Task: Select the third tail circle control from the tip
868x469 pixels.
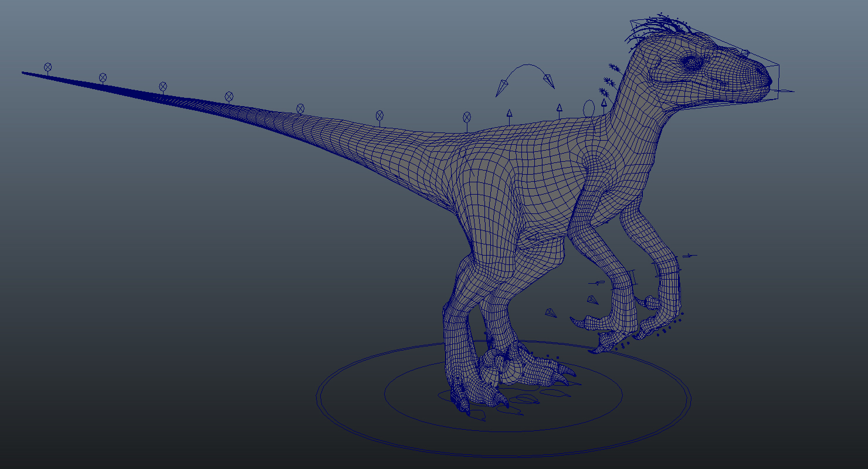Action: point(163,87)
